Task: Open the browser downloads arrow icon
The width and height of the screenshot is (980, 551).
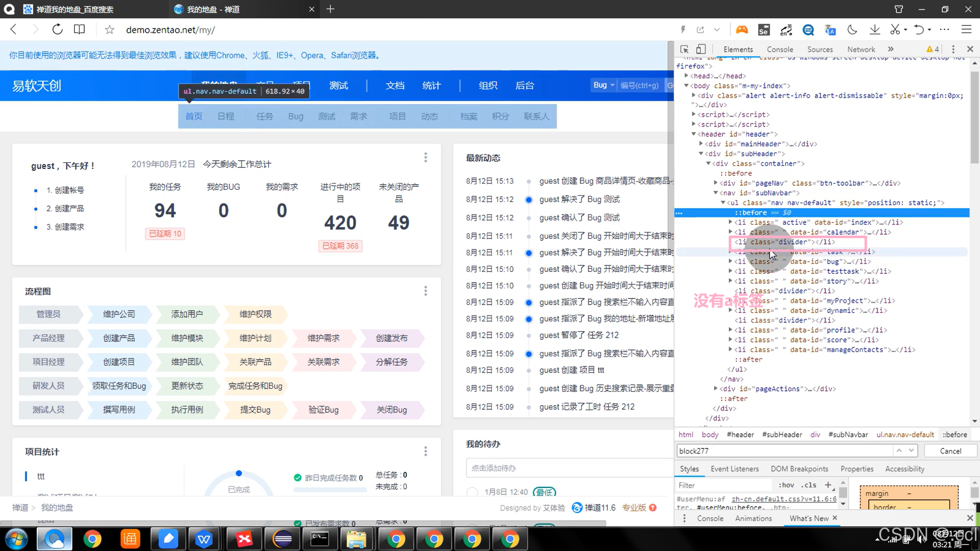Action: pos(875,30)
